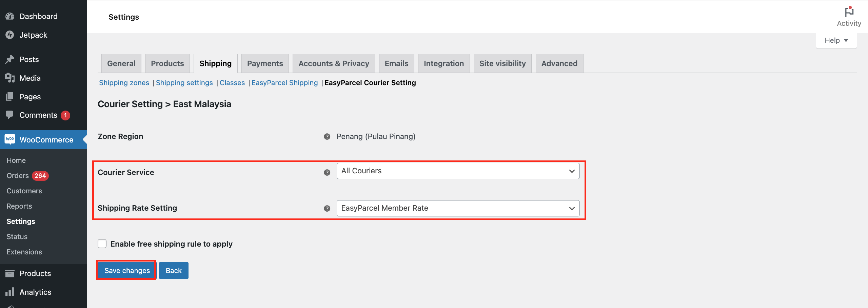The width and height of the screenshot is (868, 308).
Task: Click the Products archive box icon
Action: 10,273
